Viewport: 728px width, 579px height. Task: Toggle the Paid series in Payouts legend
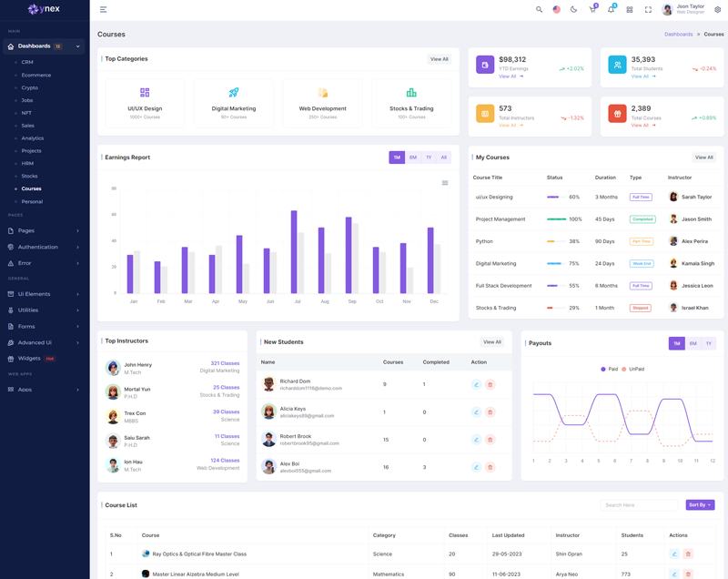609,369
